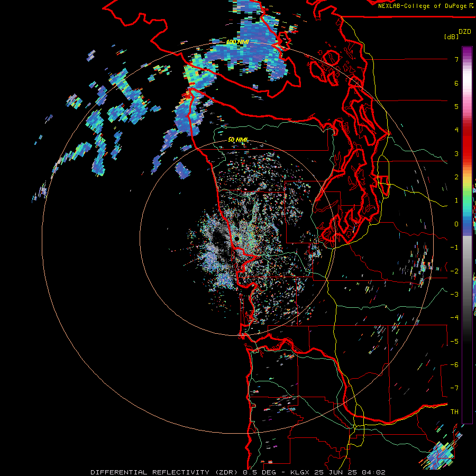Click the 2 value on the dB scale
Viewport: 476px width, 476px height.
(x=456, y=177)
